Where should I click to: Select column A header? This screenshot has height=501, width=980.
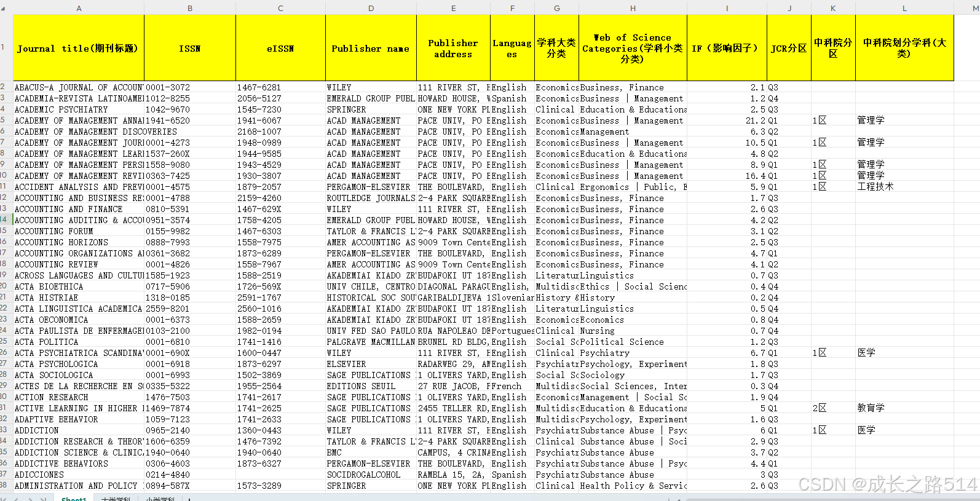[x=79, y=8]
